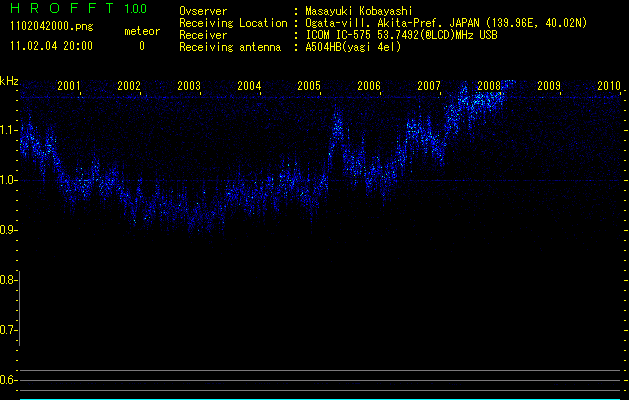Click the date stamp 11.02.04 20:00
Image resolution: width=629 pixels, height=400 pixels.
coord(51,46)
